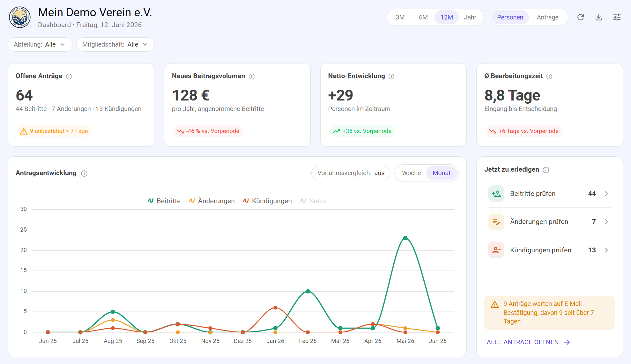Click the Beitritte data point at Aug 25

click(113, 312)
